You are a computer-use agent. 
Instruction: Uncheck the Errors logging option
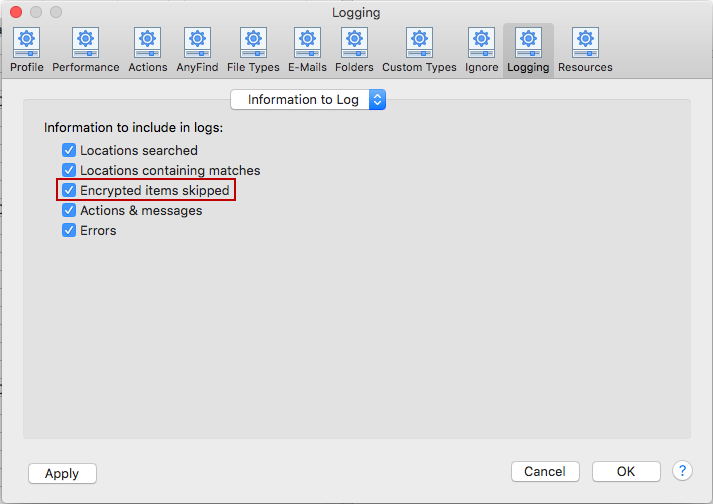(x=69, y=230)
